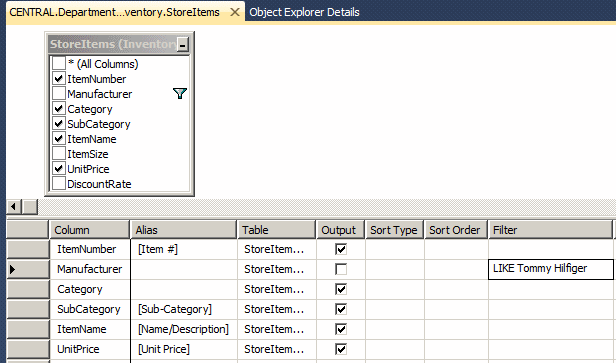Image resolution: width=616 pixels, height=363 pixels.
Task: Toggle Output checkbox for ItemNumber grid row
Action: coord(341,249)
